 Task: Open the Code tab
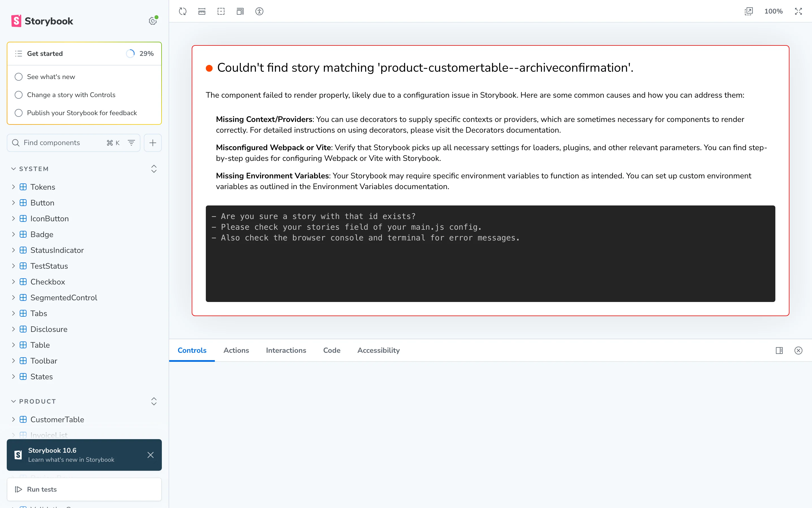(x=332, y=351)
